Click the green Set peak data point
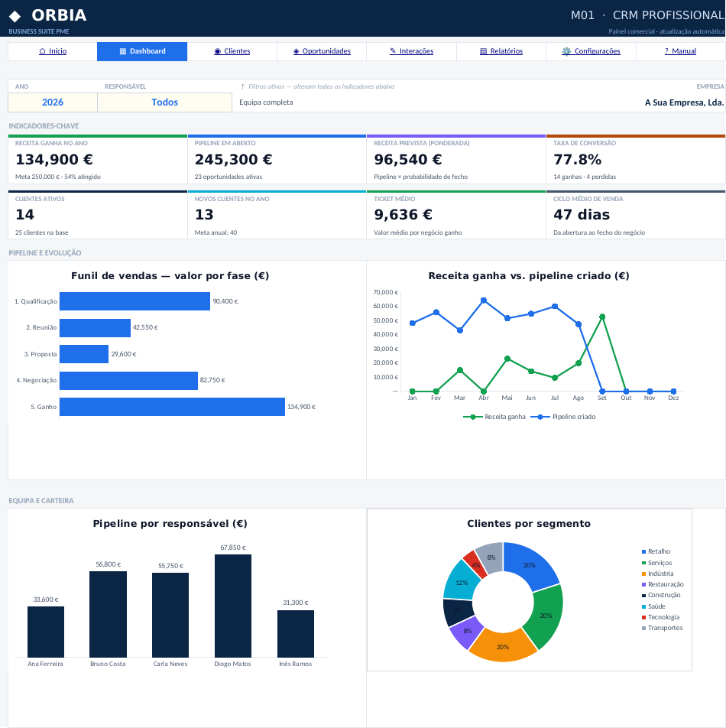 [602, 317]
